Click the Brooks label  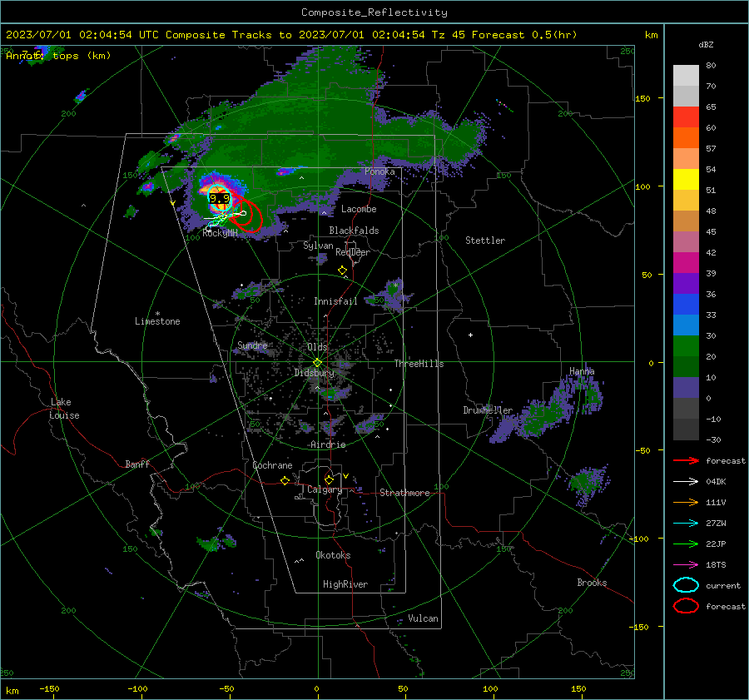pos(592,583)
